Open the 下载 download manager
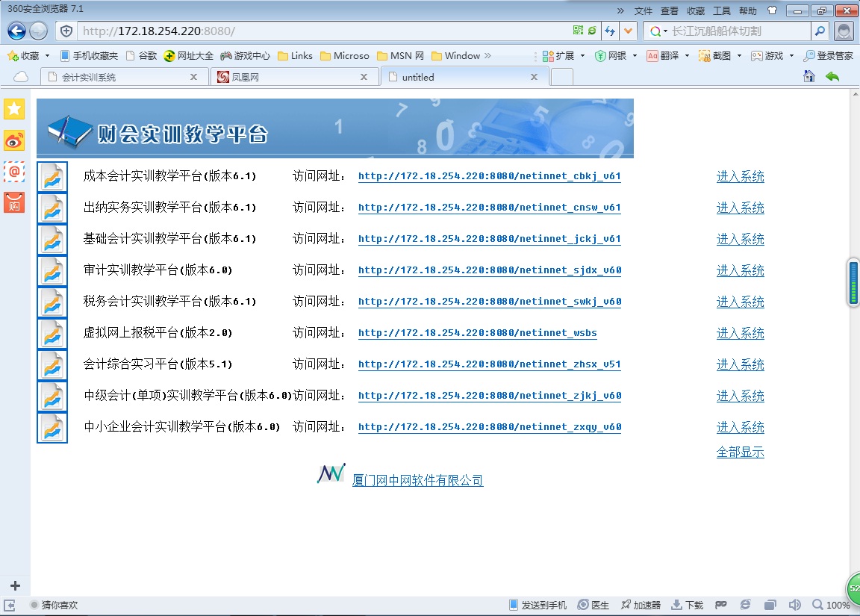 [x=686, y=604]
